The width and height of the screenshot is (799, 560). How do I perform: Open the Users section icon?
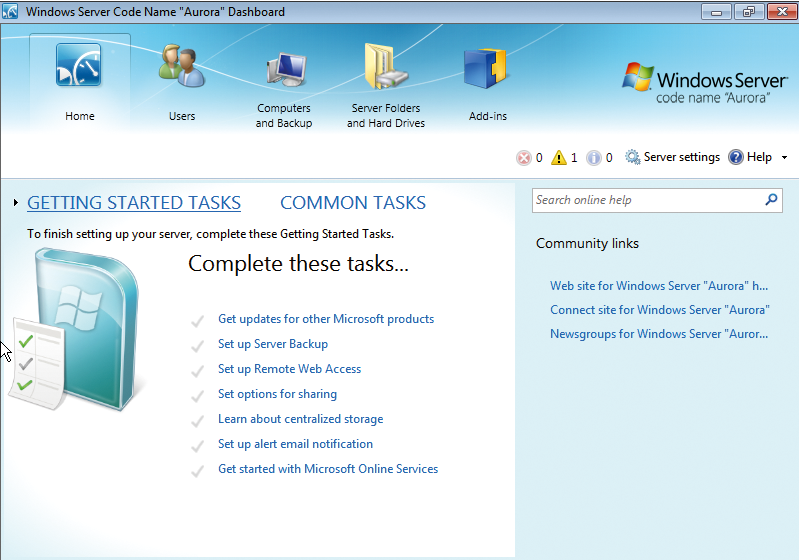(181, 65)
